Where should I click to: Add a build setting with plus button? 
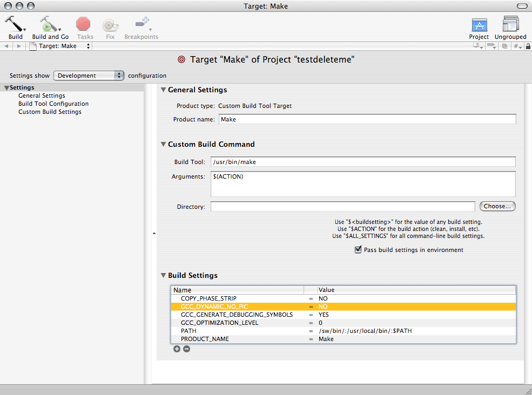coord(177,349)
